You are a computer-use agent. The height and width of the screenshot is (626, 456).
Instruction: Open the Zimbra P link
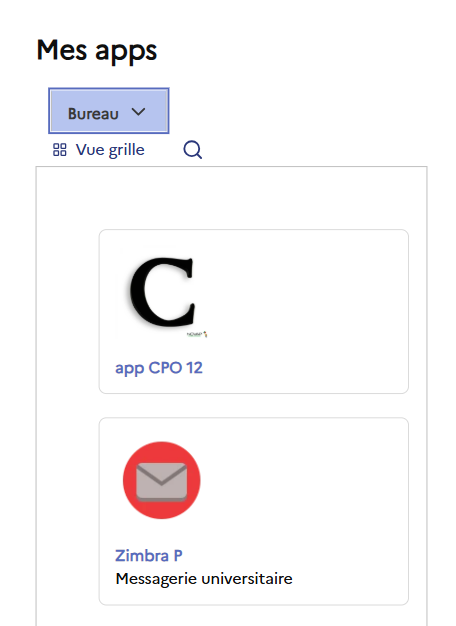click(x=149, y=556)
